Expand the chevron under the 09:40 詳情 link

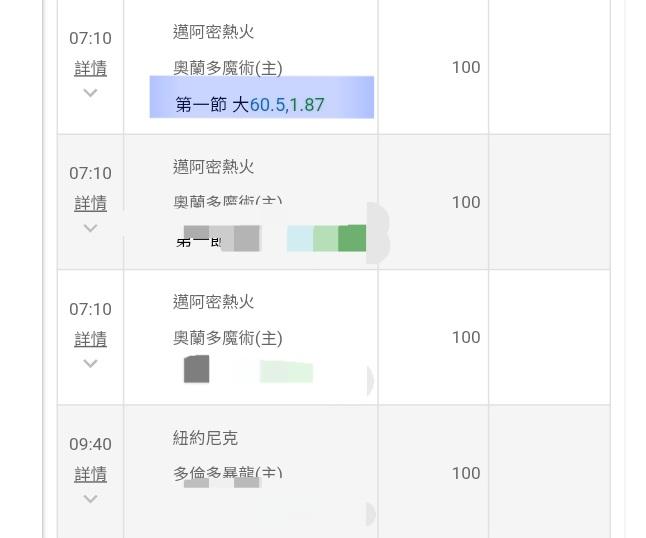[90, 498]
